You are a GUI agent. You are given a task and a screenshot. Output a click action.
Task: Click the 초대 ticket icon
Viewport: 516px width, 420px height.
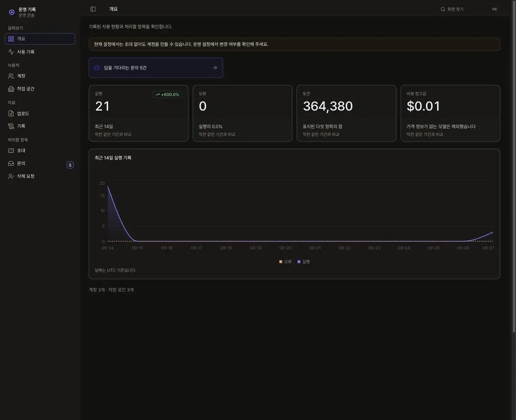pyautogui.click(x=11, y=150)
